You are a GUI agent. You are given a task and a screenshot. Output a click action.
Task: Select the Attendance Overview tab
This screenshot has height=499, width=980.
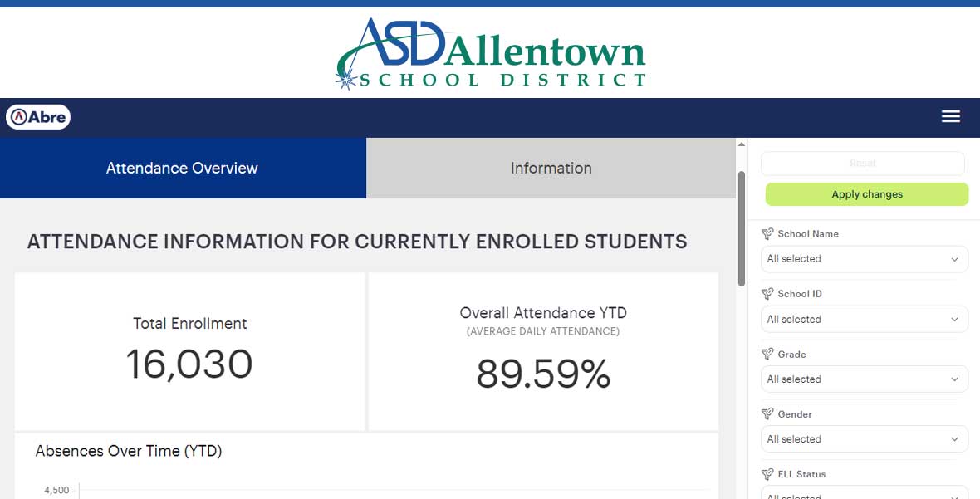click(x=183, y=168)
